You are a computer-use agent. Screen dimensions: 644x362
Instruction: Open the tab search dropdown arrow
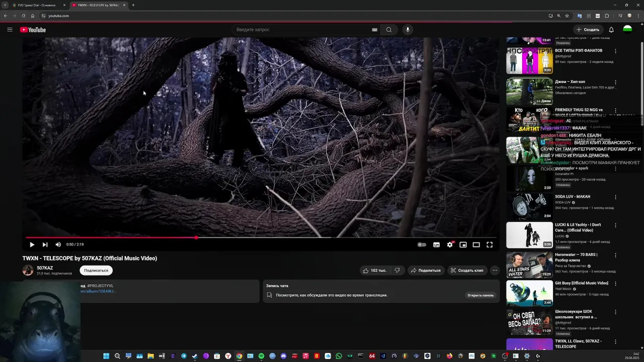point(5,5)
